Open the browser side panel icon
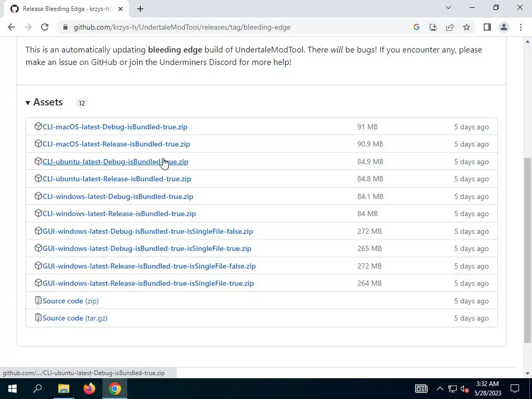The width and height of the screenshot is (532, 399). (x=487, y=27)
